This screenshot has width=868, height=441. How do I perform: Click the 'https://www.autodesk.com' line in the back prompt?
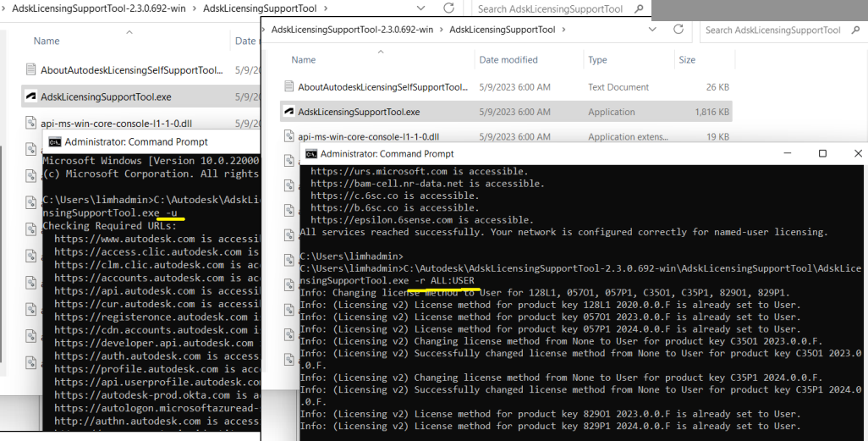coord(157,239)
